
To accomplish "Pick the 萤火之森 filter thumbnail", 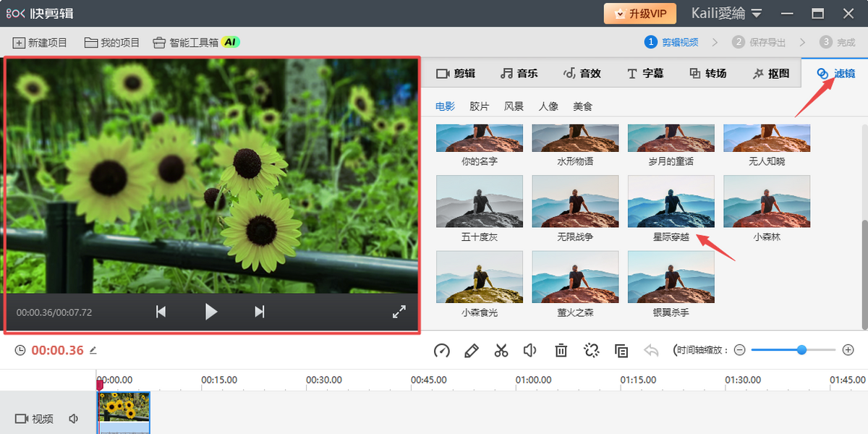I will click(575, 277).
